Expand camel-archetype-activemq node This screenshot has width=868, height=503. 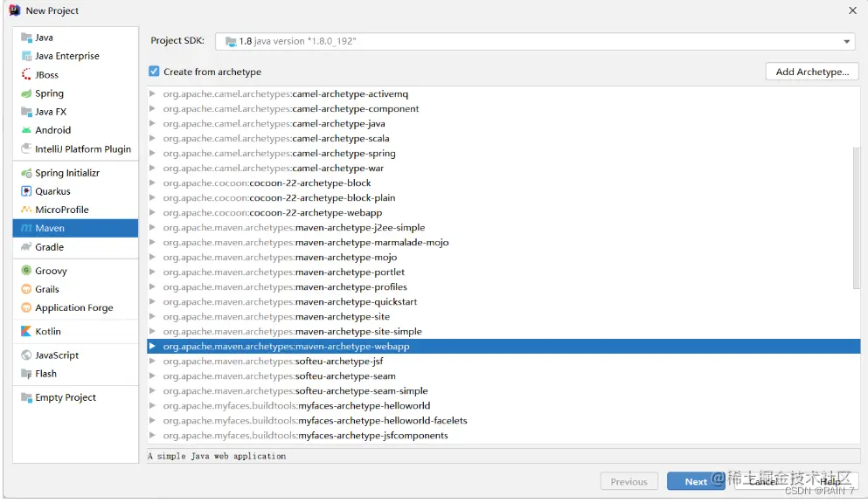click(152, 94)
